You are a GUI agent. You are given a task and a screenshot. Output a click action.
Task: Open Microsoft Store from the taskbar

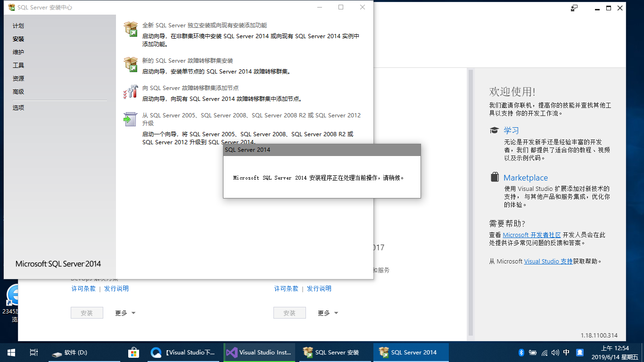pyautogui.click(x=134, y=353)
